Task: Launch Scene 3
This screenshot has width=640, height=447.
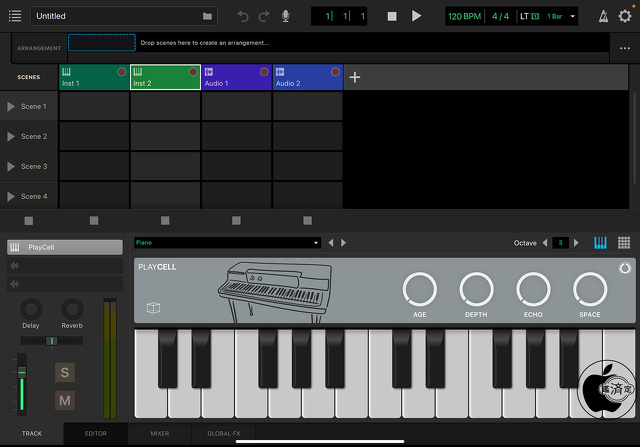Action: click(11, 167)
